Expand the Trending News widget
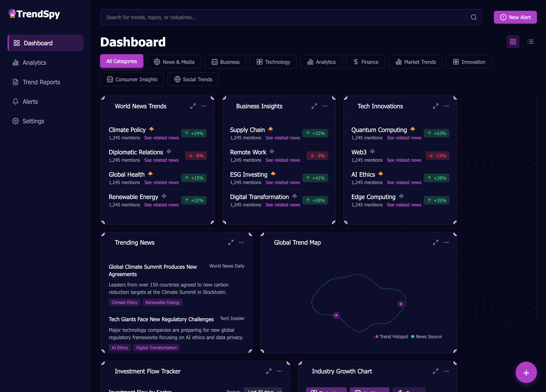 [x=231, y=242]
